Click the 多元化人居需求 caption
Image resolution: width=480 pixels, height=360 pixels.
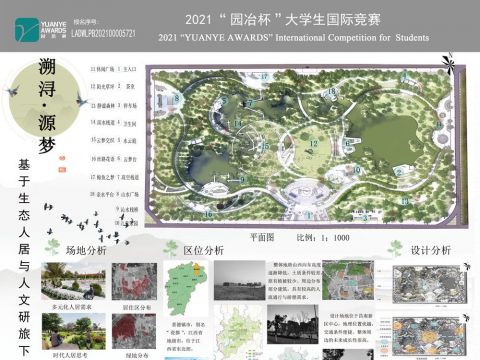tap(72, 307)
